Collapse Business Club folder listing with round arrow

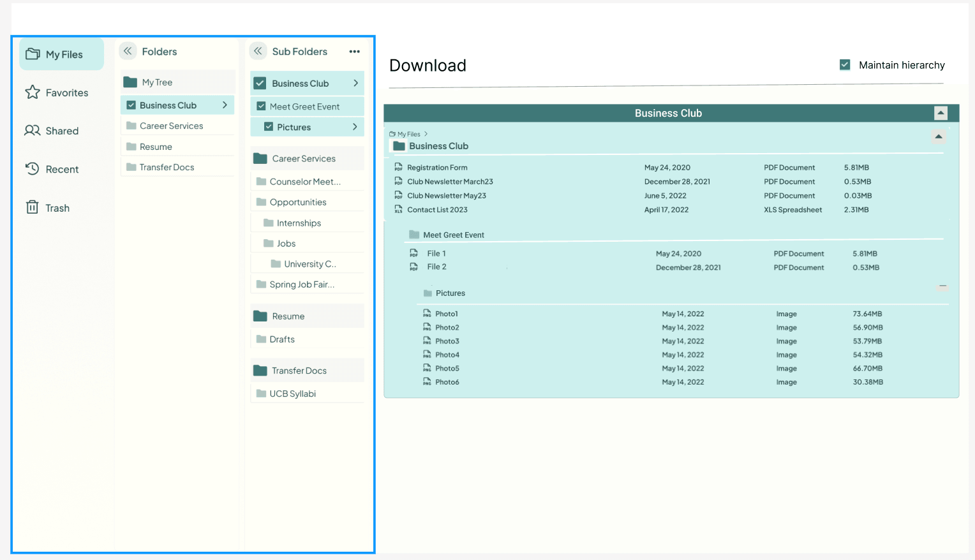coord(939,136)
